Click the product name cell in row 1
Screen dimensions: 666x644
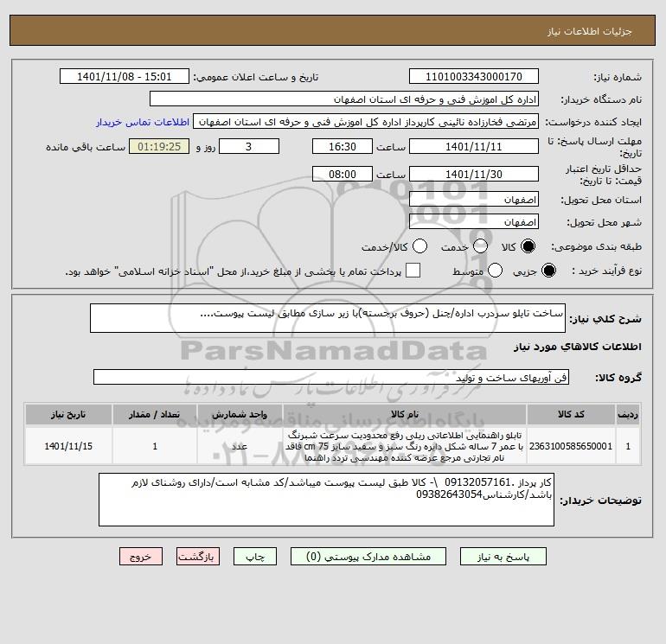405,446
